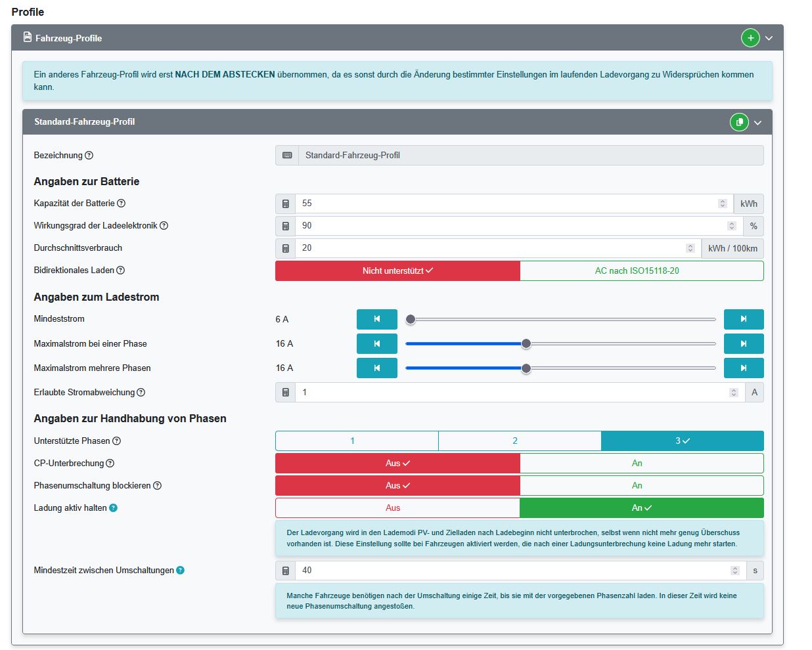Collapse the Fahrzeug-Profile section chevron
The height and width of the screenshot is (650, 812).
point(769,38)
